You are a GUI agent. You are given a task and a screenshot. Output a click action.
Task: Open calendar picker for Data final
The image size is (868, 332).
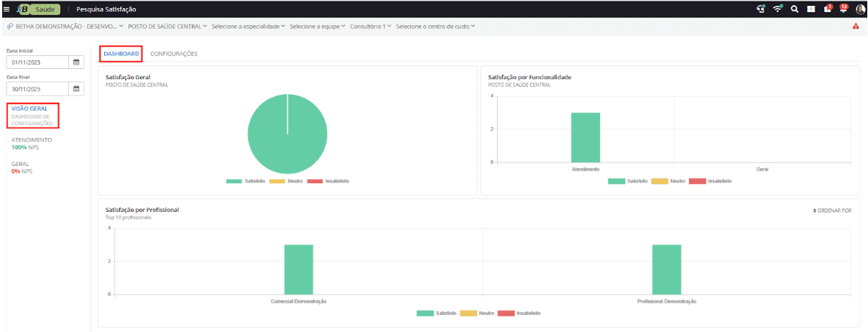point(76,89)
